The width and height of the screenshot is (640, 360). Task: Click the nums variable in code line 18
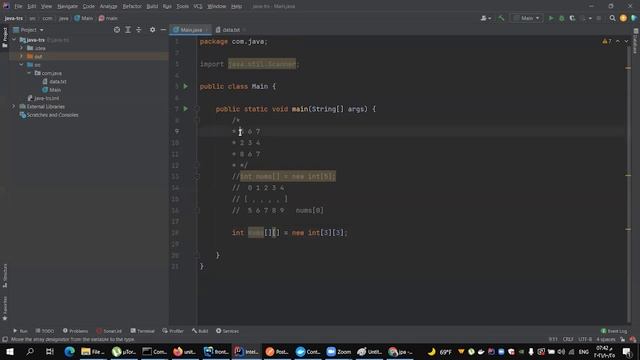[256, 233]
